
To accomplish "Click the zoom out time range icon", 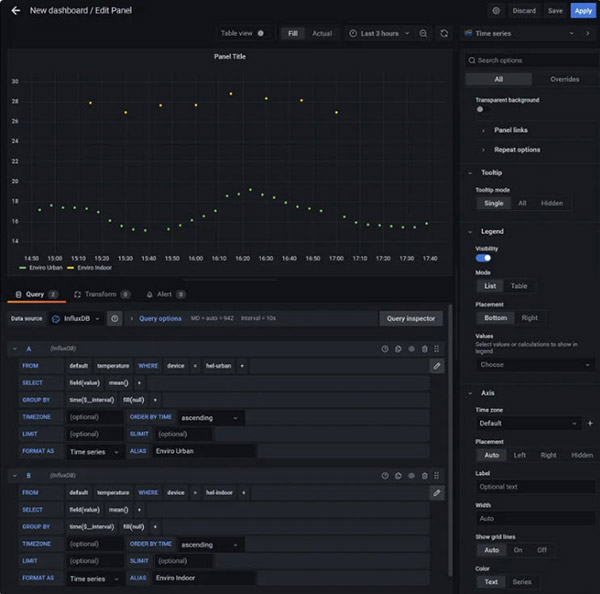I will (424, 33).
